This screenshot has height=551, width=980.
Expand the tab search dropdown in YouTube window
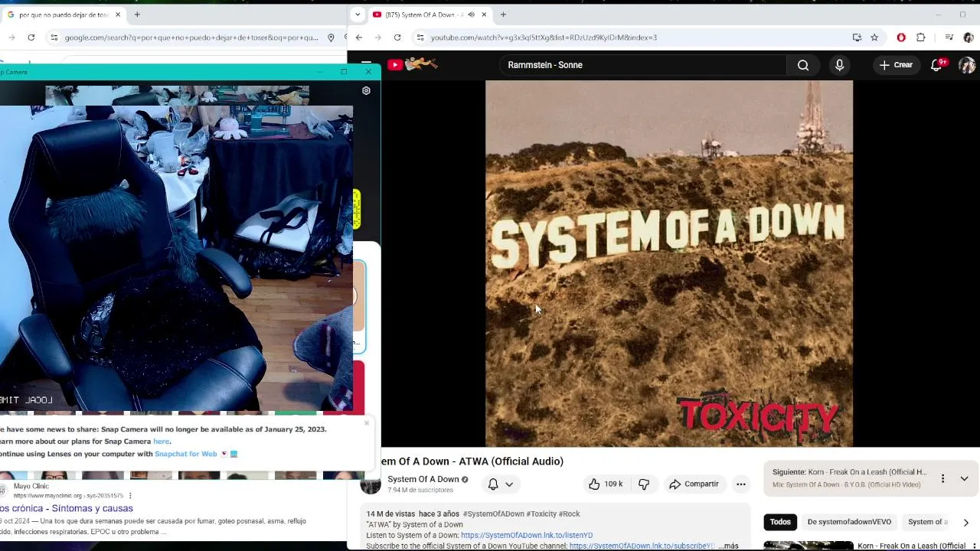[358, 15]
